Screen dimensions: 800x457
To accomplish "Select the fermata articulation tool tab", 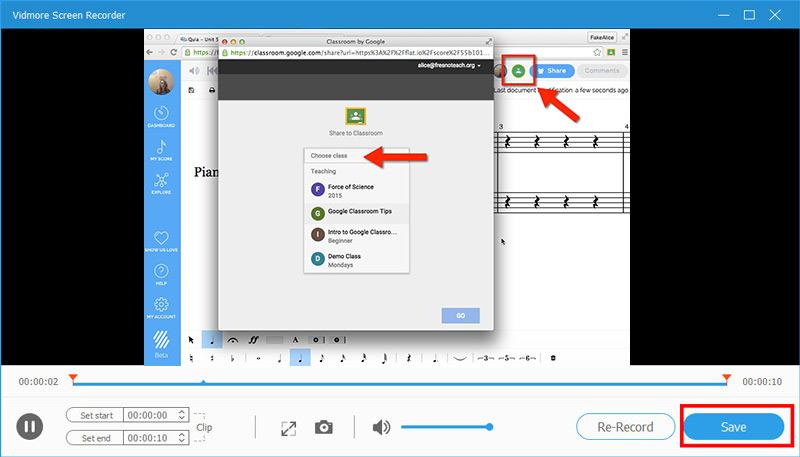I will tap(233, 340).
